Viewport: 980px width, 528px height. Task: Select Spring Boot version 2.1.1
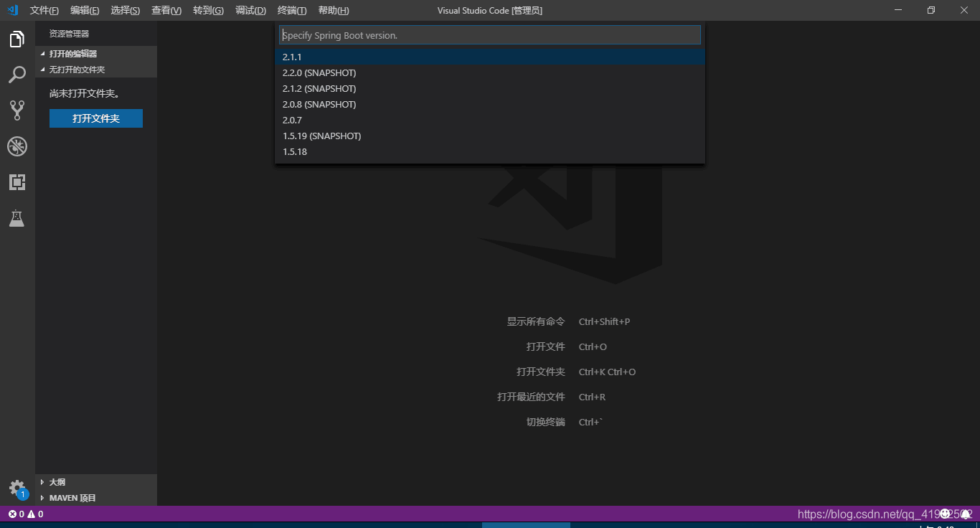click(490, 57)
